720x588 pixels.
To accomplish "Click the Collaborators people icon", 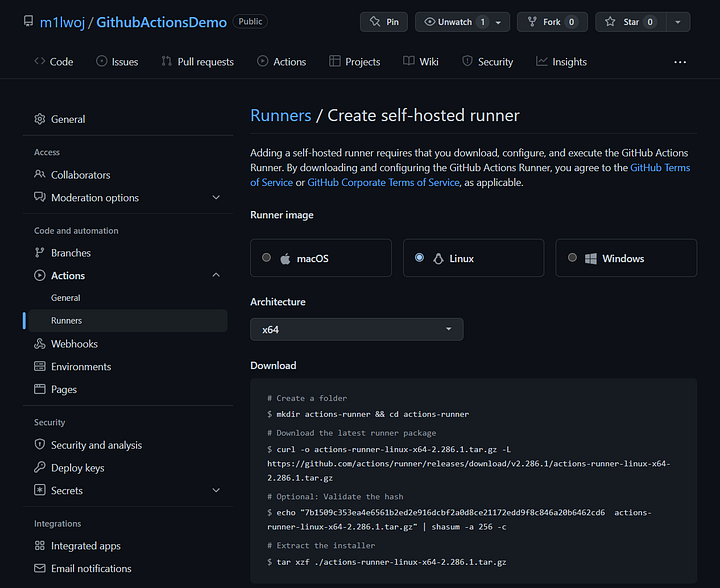I will click(x=40, y=174).
